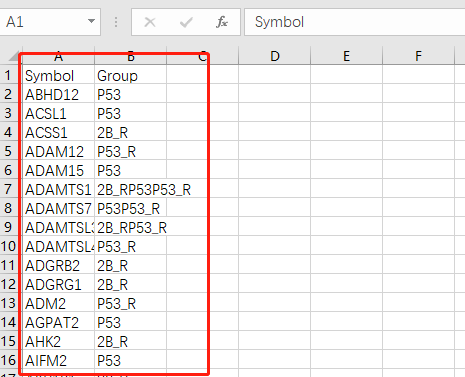Click the empty cell D5
Screen dimensions: 465x377
[x=274, y=152]
